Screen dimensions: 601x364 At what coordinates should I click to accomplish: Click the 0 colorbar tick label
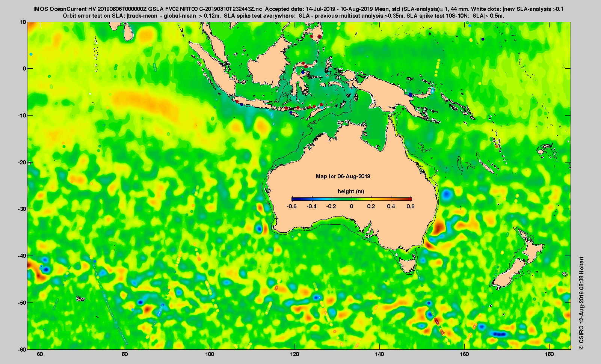point(352,206)
